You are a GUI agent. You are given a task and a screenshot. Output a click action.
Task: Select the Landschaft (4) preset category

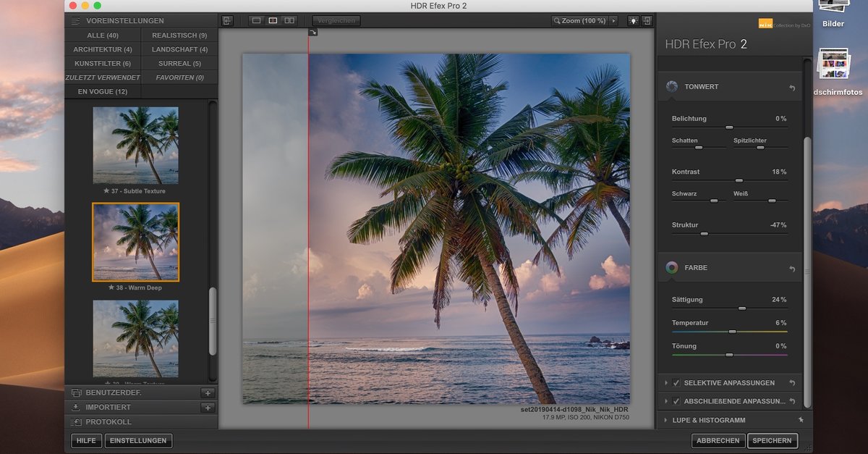click(179, 49)
